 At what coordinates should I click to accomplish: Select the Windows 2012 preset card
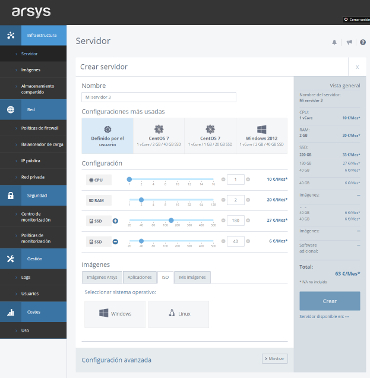[x=262, y=136]
